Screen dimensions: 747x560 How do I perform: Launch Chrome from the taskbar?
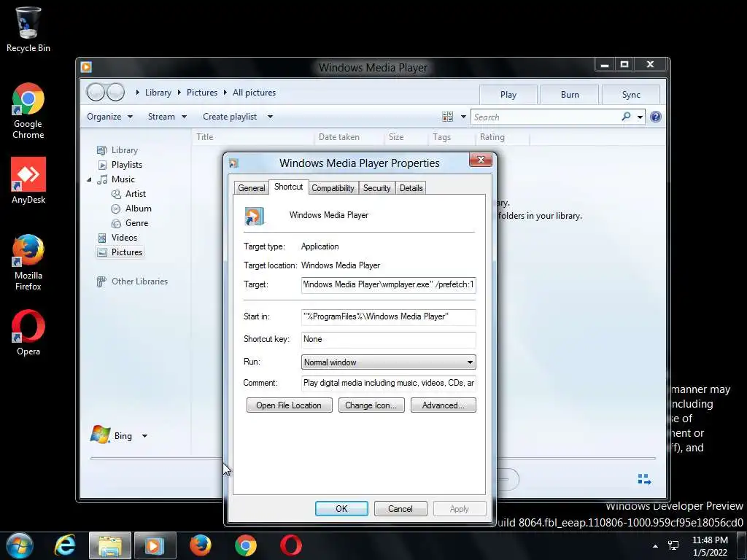pyautogui.click(x=246, y=545)
